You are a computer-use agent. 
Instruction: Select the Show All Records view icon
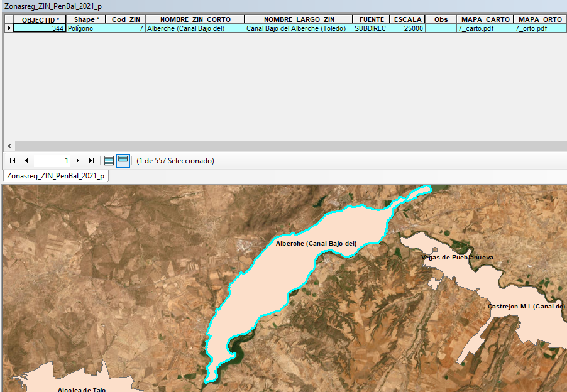click(108, 160)
